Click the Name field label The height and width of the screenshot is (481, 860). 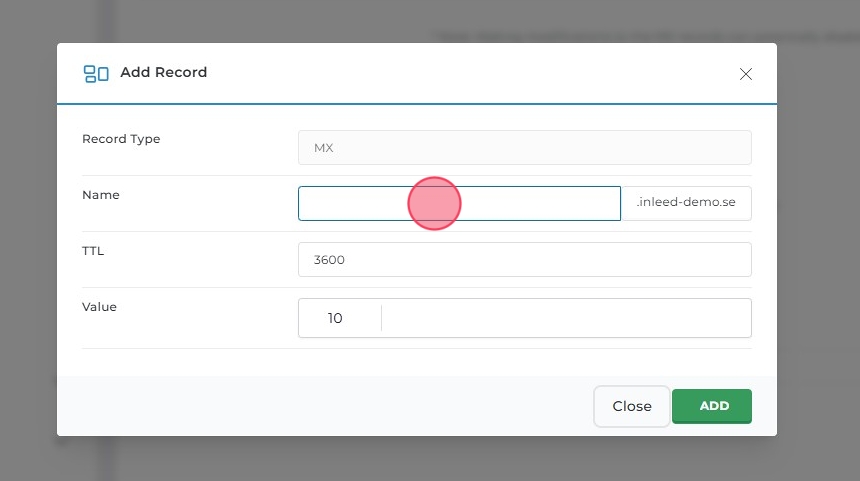(101, 195)
